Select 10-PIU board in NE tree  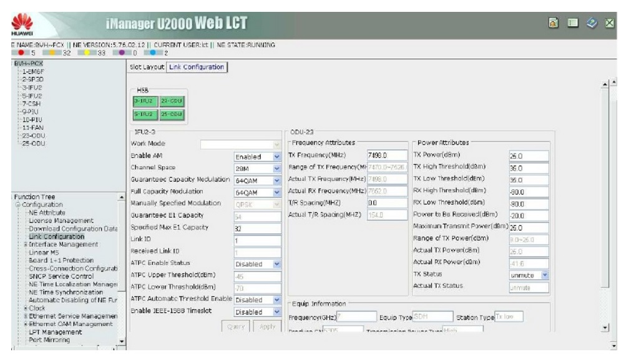click(32, 120)
